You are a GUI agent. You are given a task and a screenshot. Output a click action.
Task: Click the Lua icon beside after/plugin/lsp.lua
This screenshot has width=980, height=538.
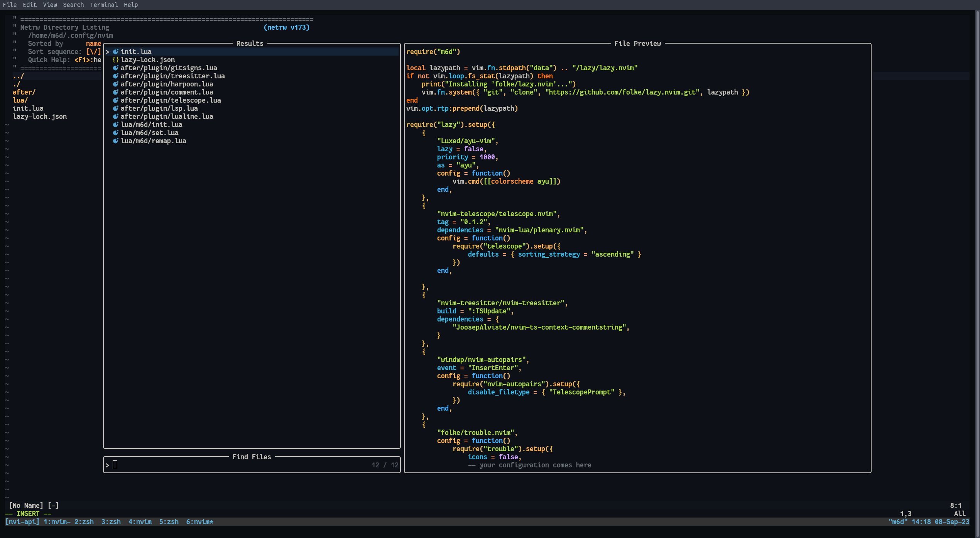click(x=116, y=108)
